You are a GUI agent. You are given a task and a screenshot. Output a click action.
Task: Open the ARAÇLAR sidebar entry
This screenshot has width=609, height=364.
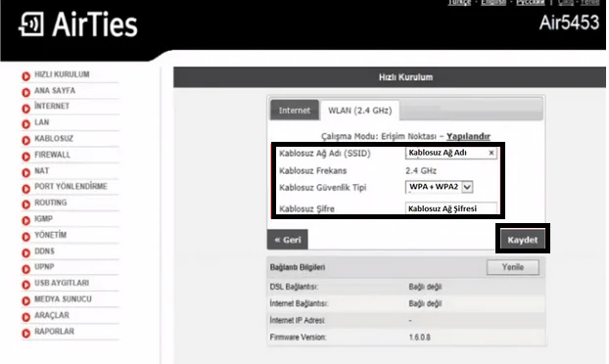tap(52, 315)
